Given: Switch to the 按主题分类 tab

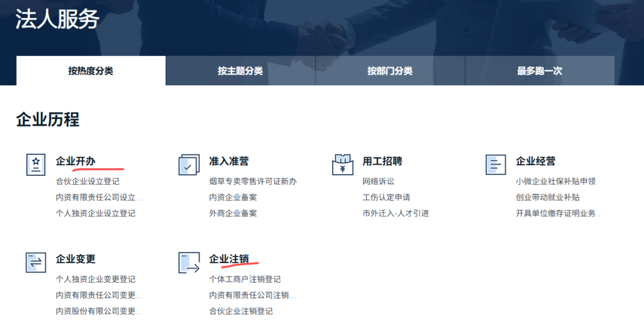Looking at the screenshot, I should tap(240, 70).
